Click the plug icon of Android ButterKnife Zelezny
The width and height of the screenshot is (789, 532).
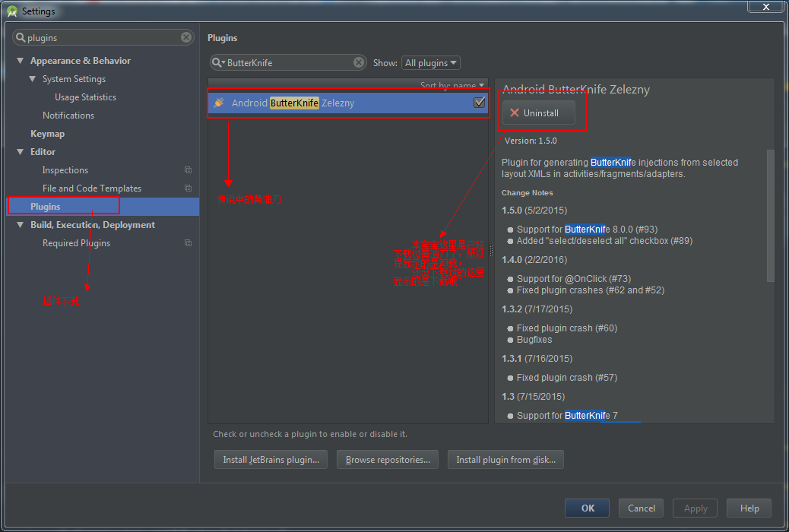(219, 103)
